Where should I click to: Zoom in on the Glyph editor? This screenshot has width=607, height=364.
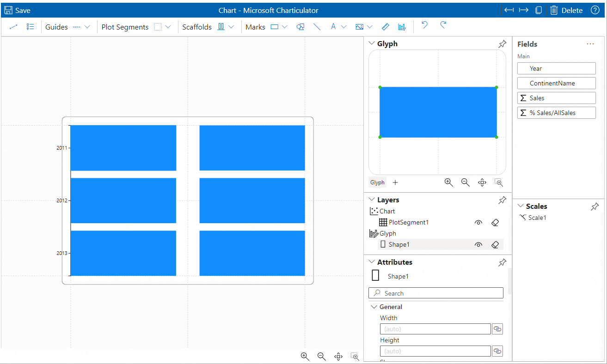448,182
